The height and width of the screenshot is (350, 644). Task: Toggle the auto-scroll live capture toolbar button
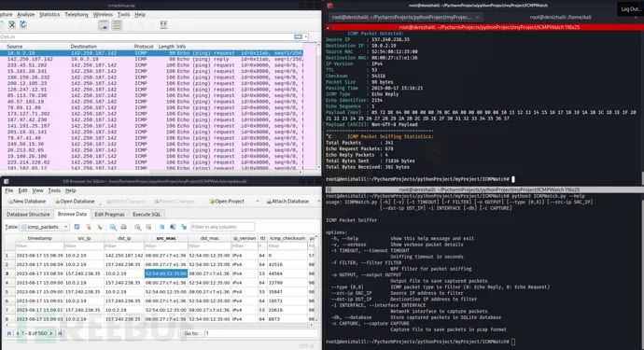104,25
